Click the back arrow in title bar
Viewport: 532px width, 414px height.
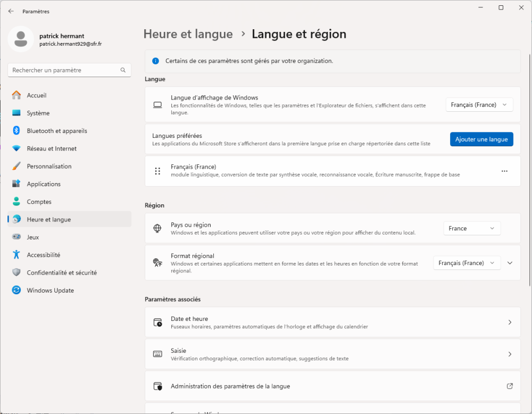(11, 11)
